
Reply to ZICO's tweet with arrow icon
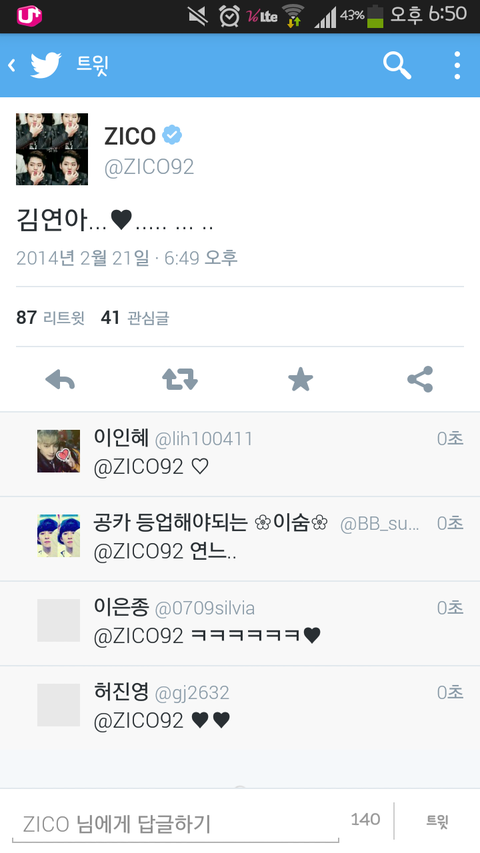[x=60, y=379]
